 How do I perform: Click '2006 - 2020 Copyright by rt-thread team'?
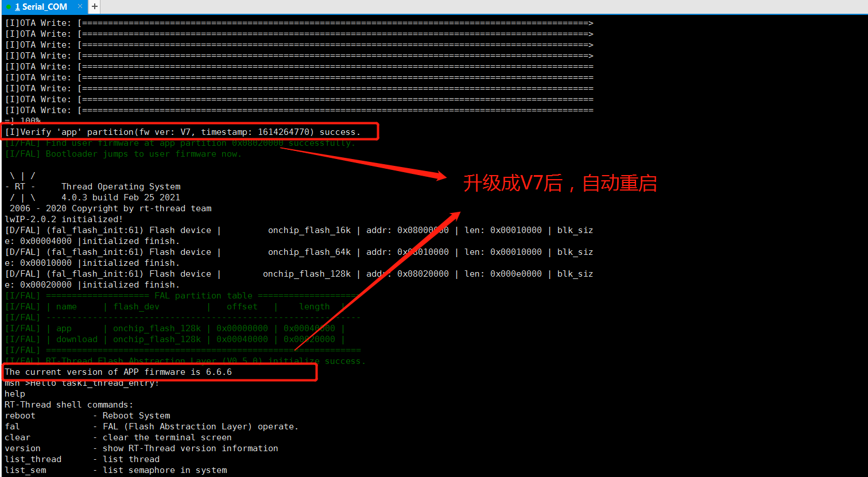pos(110,208)
